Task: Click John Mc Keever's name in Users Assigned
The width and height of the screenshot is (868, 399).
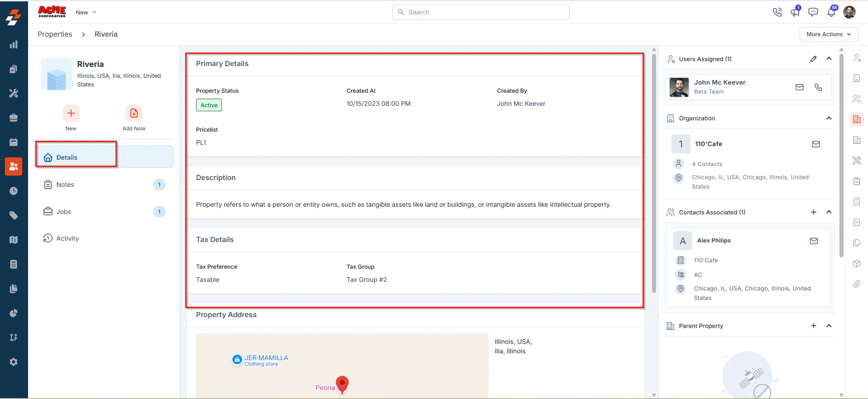Action: point(720,82)
